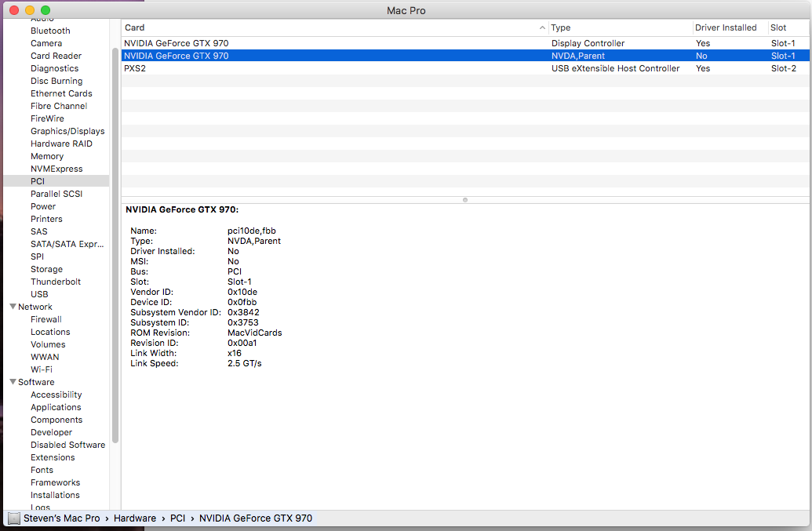This screenshot has width=812, height=531.
Task: Show Graphics/Displays information
Action: pos(67,131)
